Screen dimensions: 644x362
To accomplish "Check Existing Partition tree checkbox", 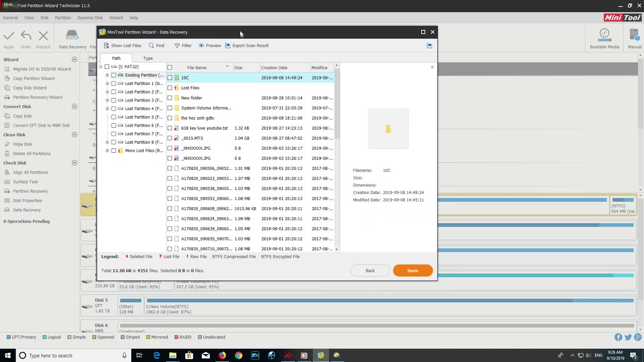I will pos(114,75).
